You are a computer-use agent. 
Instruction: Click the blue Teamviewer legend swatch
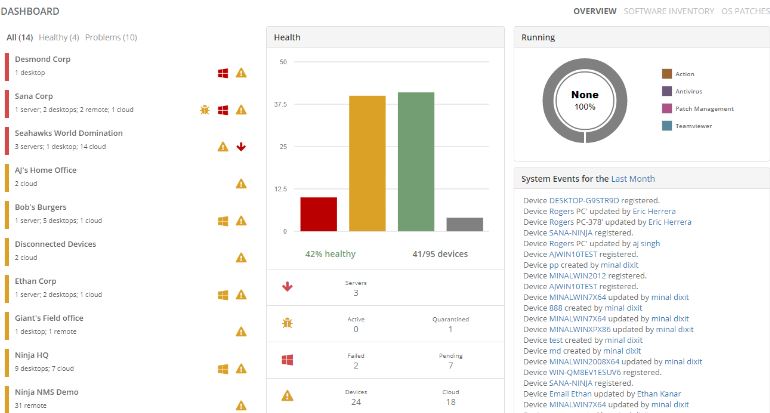point(667,126)
